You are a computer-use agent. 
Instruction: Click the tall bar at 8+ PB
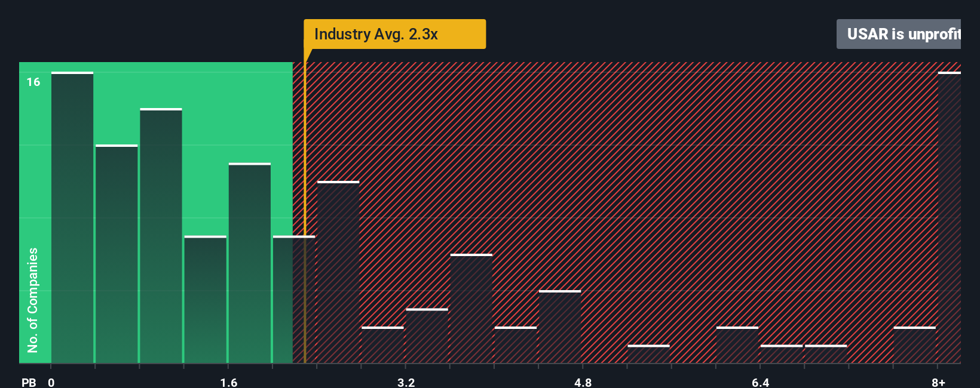point(950,217)
